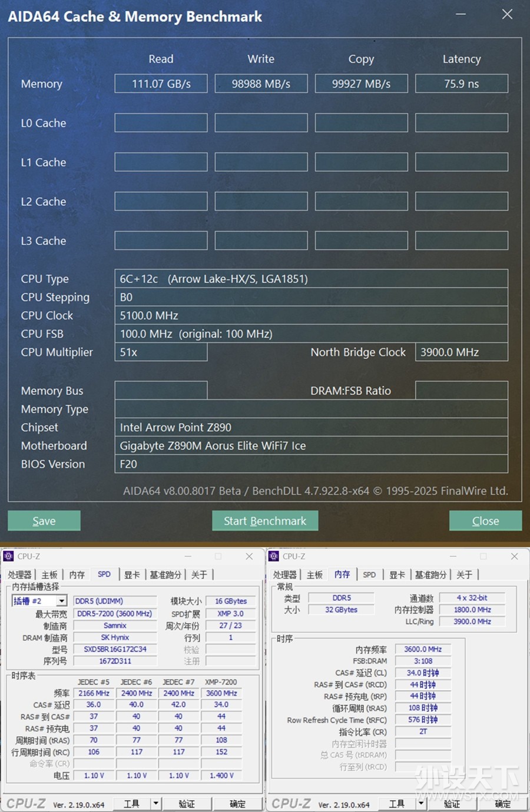Screen dimensions: 530x812
Task: Open the memory slot 插槽 #2 dropdown
Action: (61, 600)
